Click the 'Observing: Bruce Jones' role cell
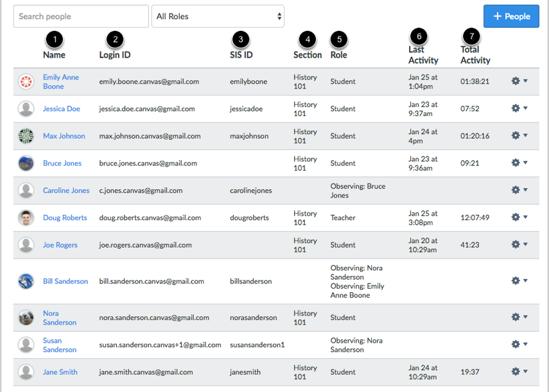Viewport: 549px width, 392px height. pyautogui.click(x=358, y=191)
